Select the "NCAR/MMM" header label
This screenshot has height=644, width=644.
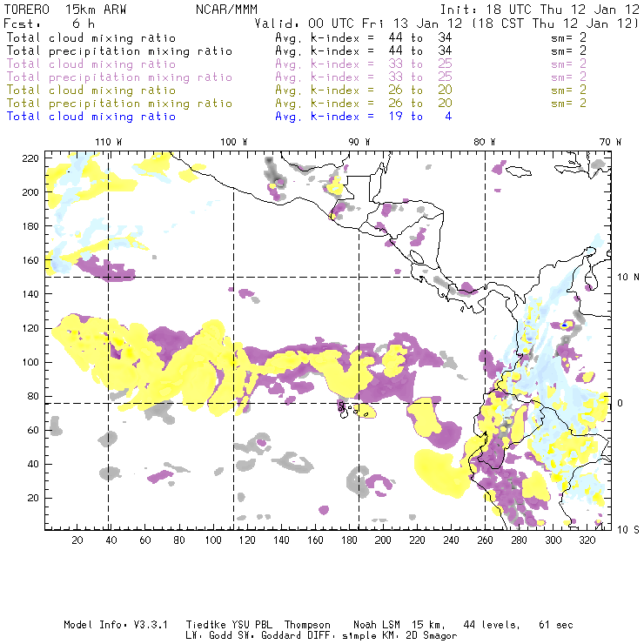point(227,10)
